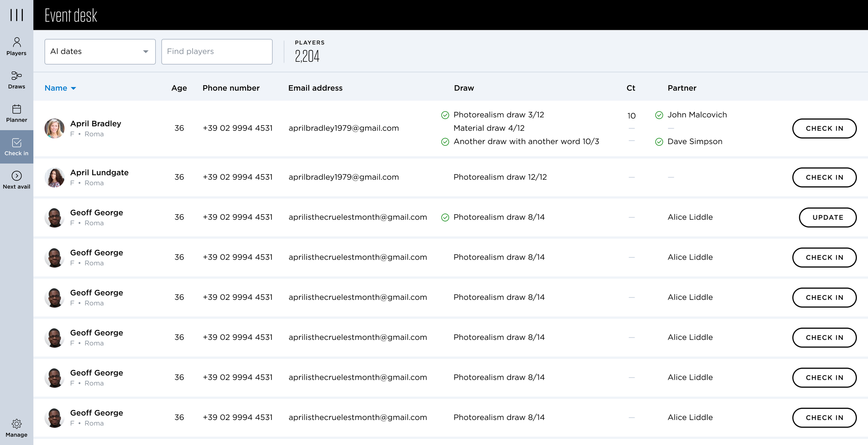Click April Bradley's avatar photo
Screen dimensions: 868x445
[55, 128]
